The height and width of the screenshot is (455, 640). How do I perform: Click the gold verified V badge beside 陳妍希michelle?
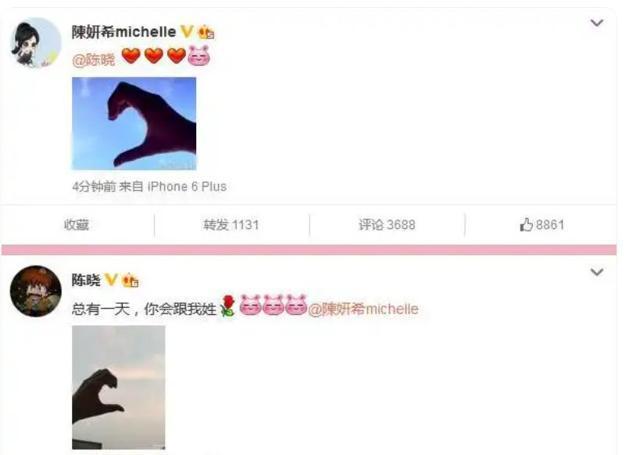point(187,31)
